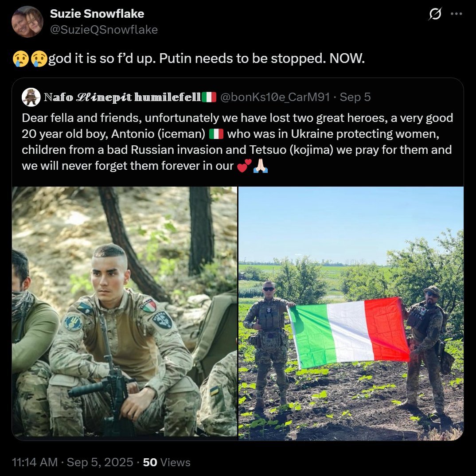The width and height of the screenshot is (476, 476).
Task: Click the 11:14 AM Sep 5, 2025 timestamp
Action: pos(72,462)
